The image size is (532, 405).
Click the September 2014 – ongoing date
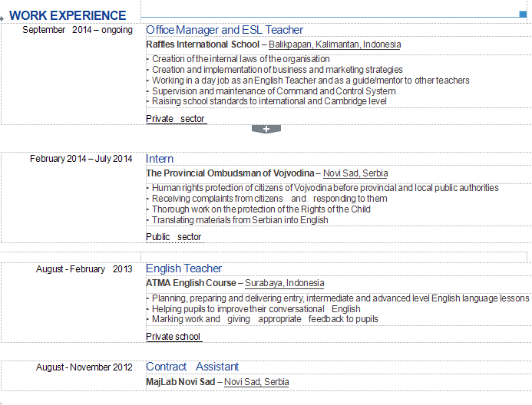pos(78,30)
